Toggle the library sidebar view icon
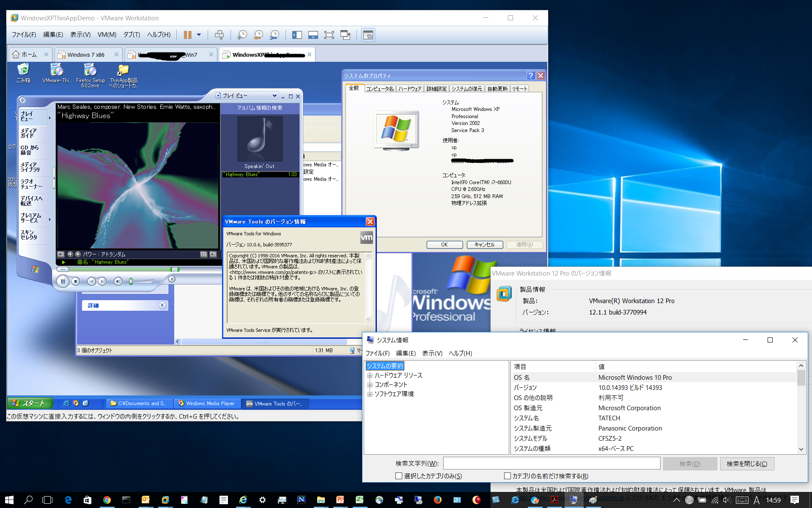812x508 pixels. coord(297,35)
